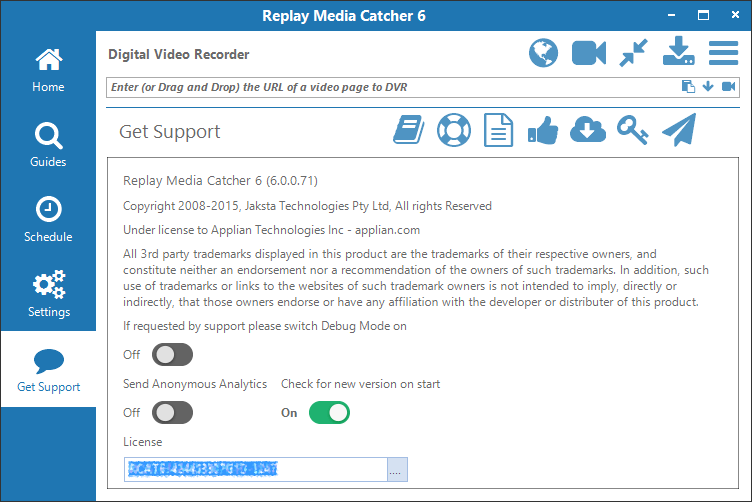Click the paste clipboard icon in URL bar
The width and height of the screenshot is (752, 502).
(x=688, y=87)
